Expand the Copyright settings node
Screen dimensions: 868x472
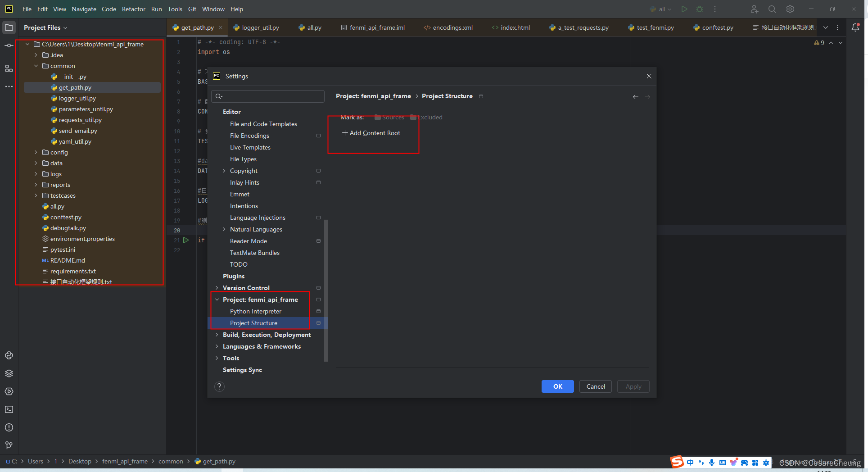tap(224, 171)
